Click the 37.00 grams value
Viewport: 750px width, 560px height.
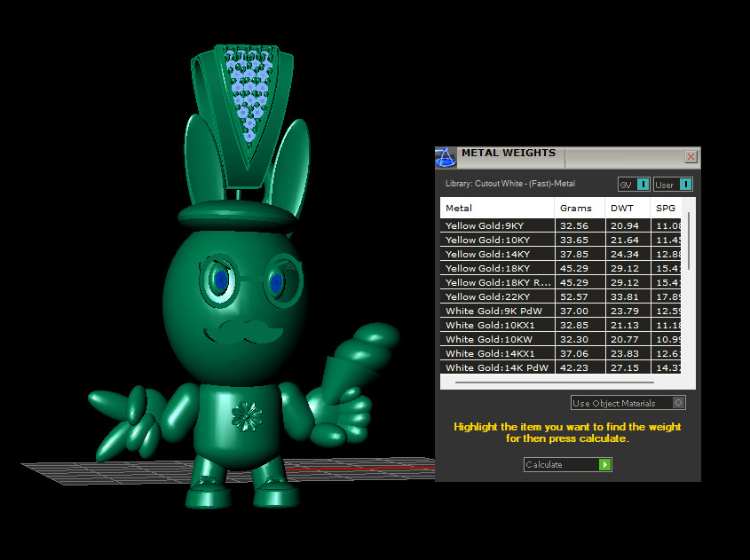click(x=574, y=311)
